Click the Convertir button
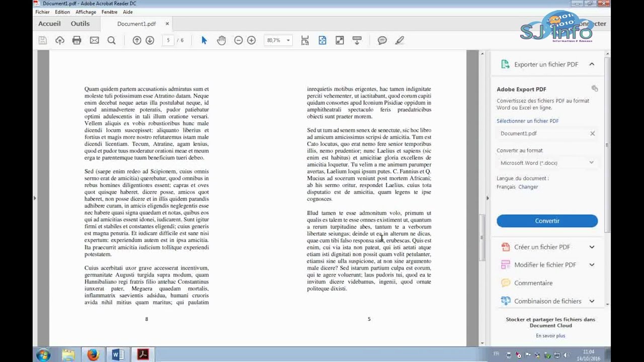Image resolution: width=644 pixels, height=362 pixels. pyautogui.click(x=547, y=221)
